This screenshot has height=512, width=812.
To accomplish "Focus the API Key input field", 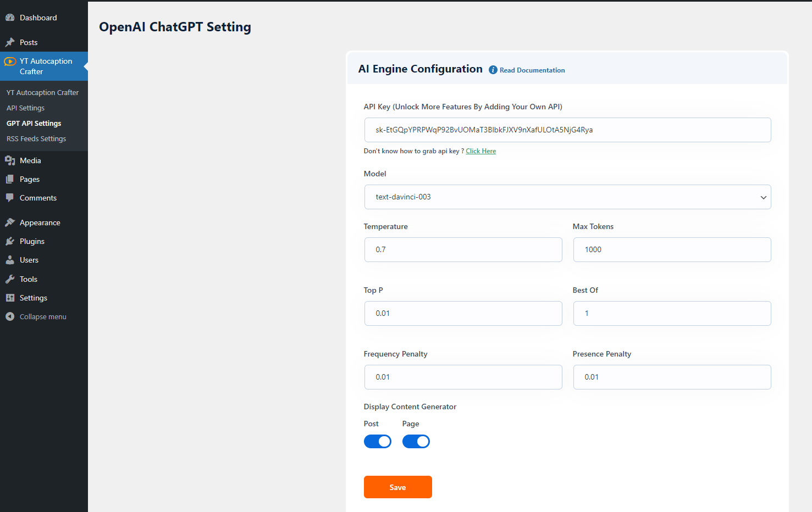I will pyautogui.click(x=567, y=130).
